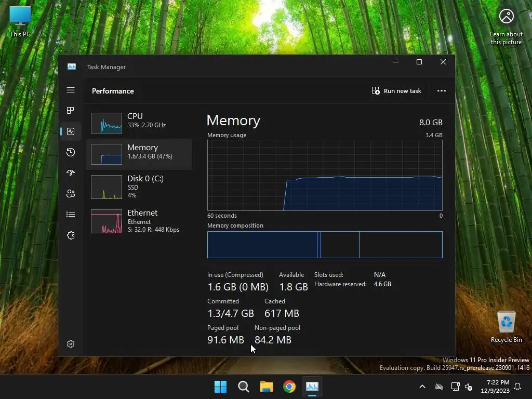532x399 pixels.
Task: Maximize the Task Manager window
Action: pos(419,62)
